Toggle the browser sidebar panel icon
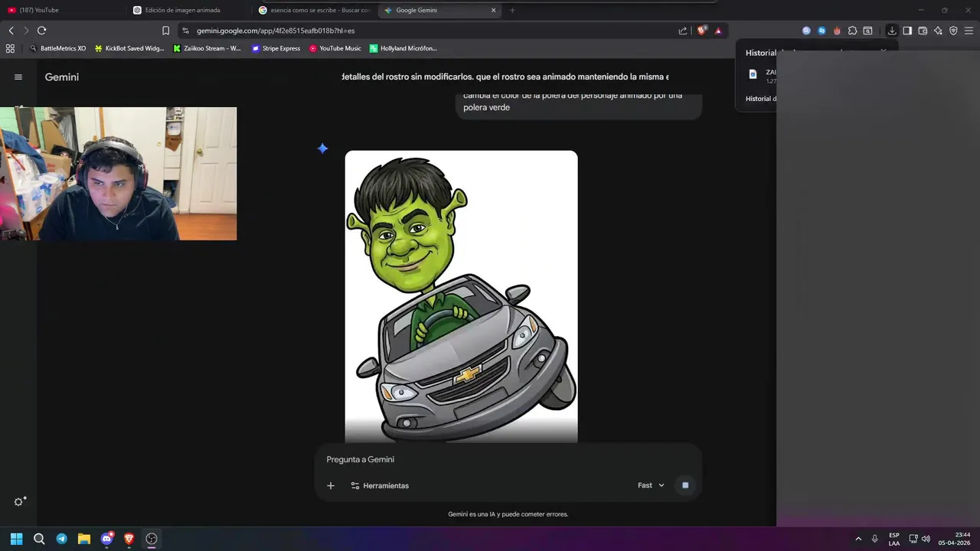The image size is (980, 551). point(907,31)
